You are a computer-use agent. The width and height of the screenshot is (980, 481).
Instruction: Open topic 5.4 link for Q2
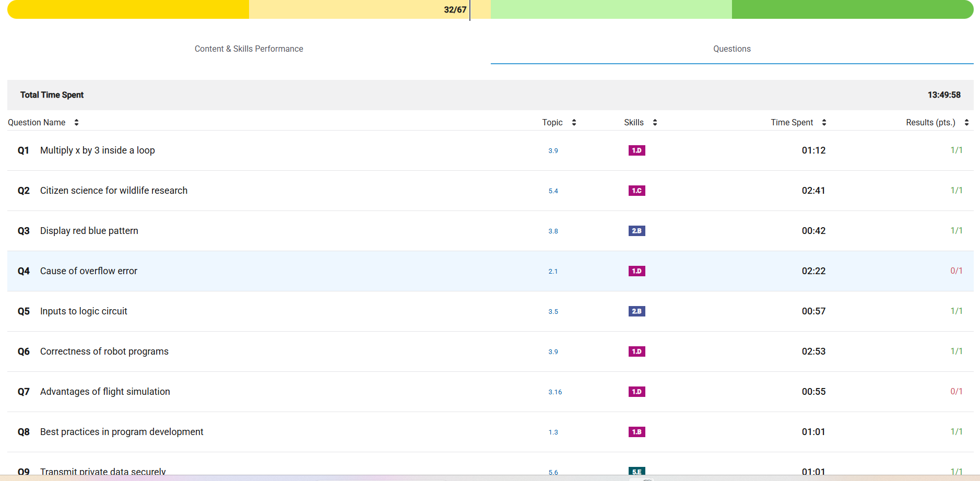tap(553, 191)
